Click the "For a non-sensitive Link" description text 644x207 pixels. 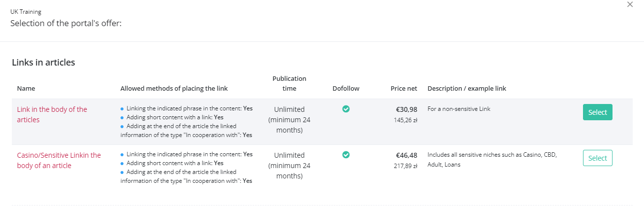pyautogui.click(x=459, y=109)
